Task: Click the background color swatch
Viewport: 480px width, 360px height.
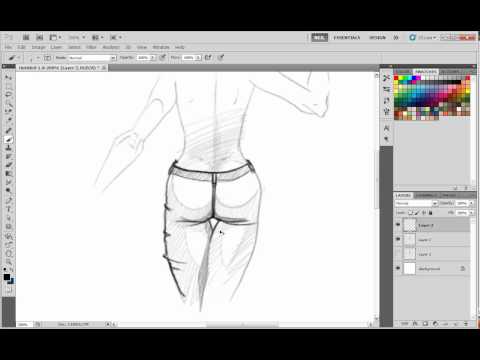Action: 11,281
